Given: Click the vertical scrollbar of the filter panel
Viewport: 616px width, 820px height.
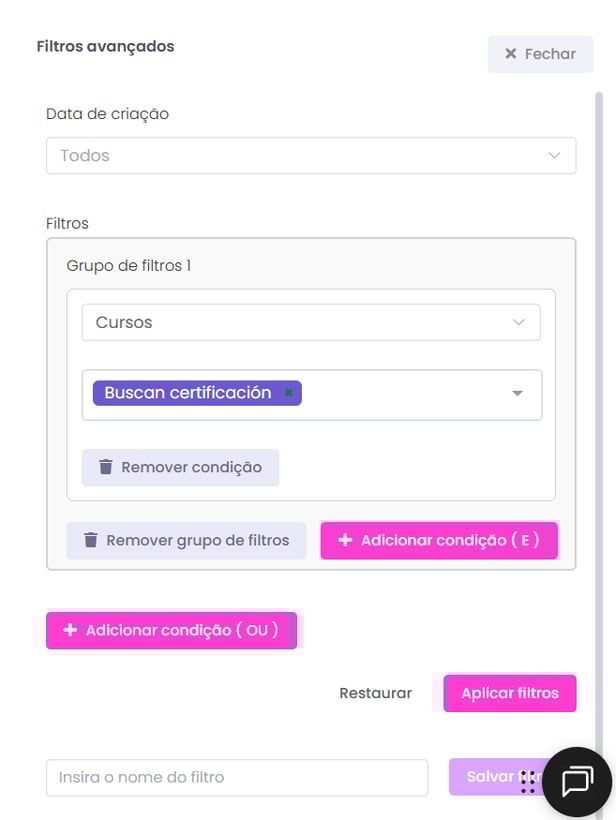Looking at the screenshot, I should 599,418.
